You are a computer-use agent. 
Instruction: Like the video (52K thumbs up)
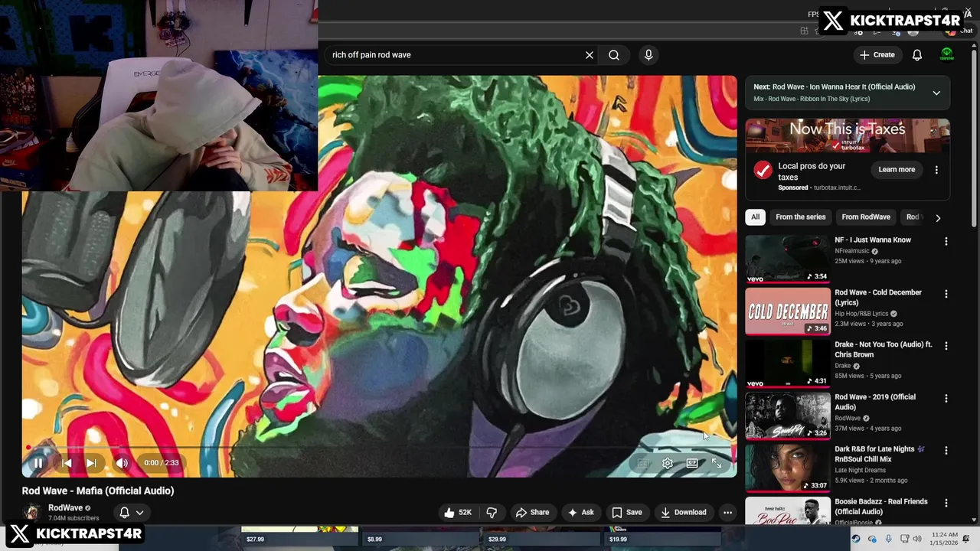[458, 513]
